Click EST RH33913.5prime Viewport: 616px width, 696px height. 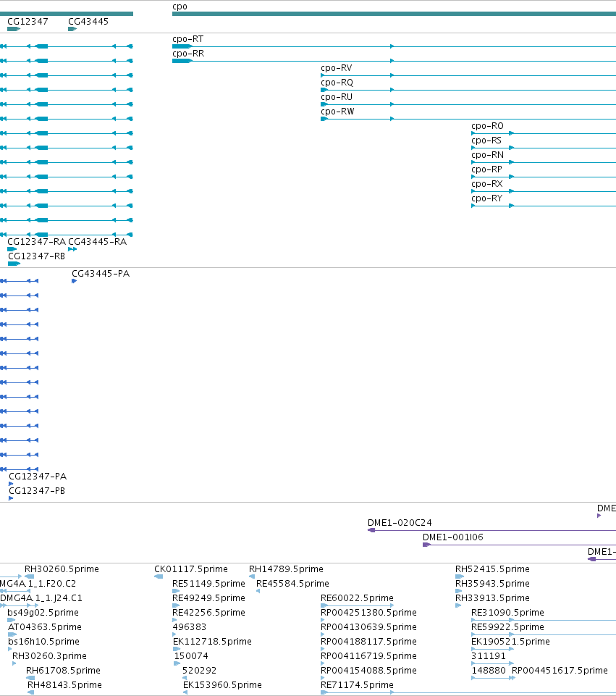tap(492, 598)
